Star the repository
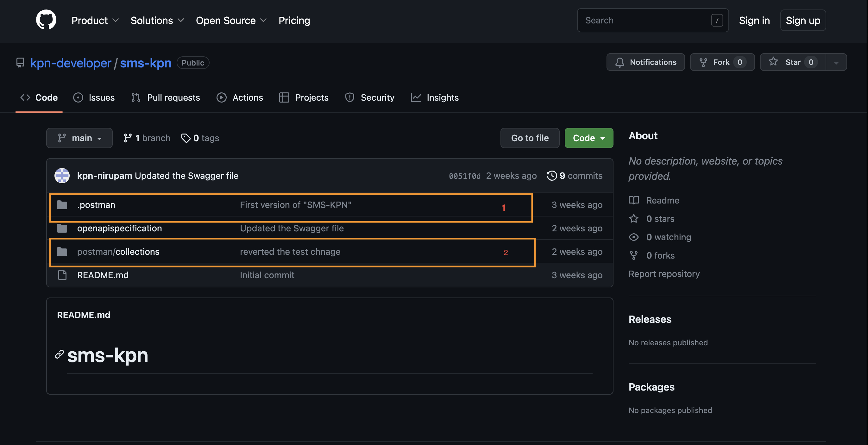The image size is (868, 445). [x=793, y=62]
